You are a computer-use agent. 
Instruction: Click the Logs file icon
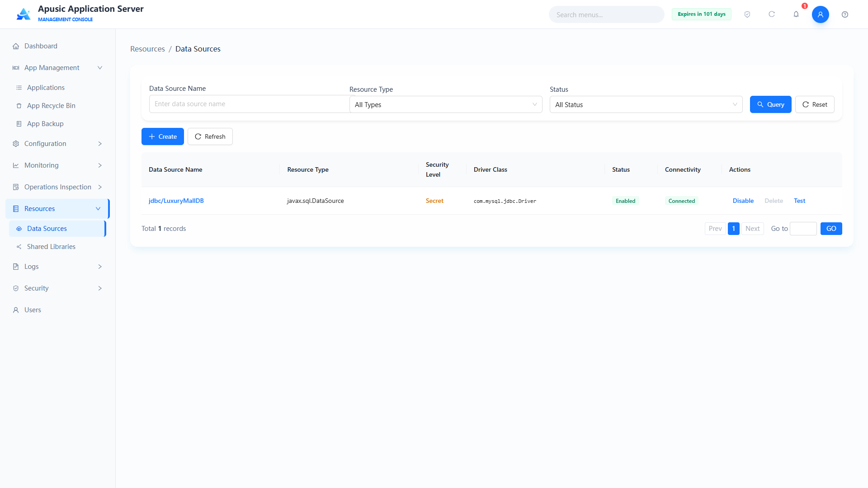coord(16,267)
